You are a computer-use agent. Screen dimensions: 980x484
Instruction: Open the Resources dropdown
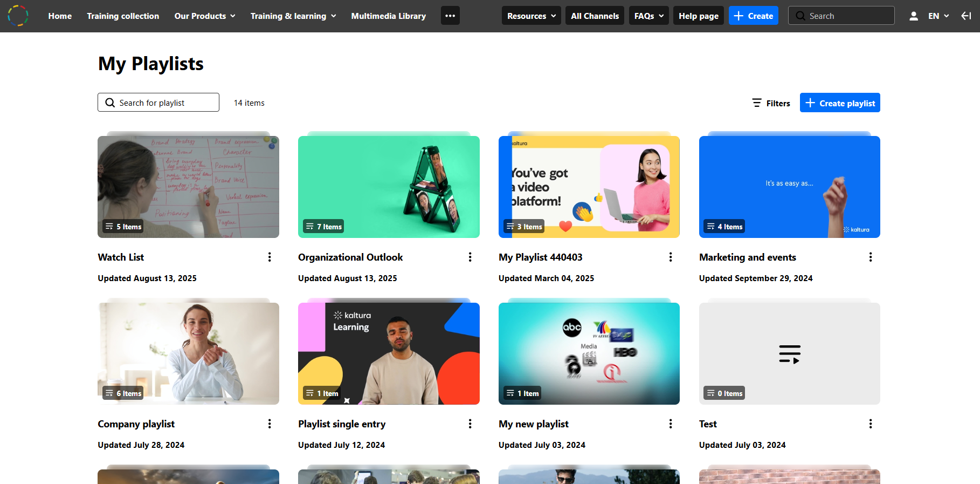532,16
